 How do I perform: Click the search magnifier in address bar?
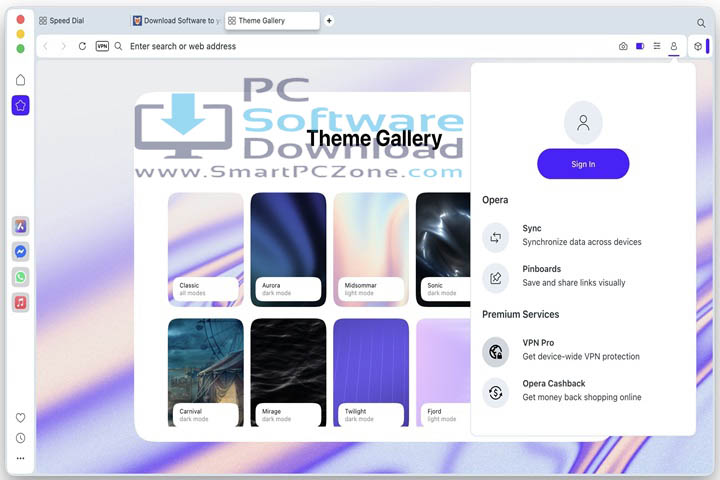pos(118,46)
